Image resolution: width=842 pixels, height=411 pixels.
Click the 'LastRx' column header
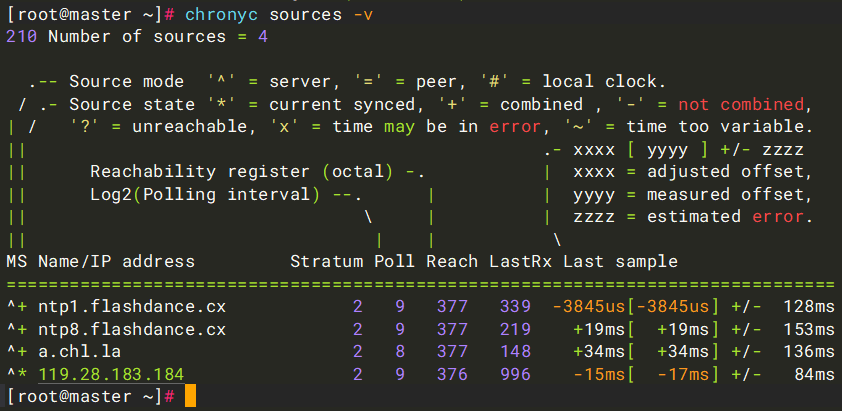520,262
